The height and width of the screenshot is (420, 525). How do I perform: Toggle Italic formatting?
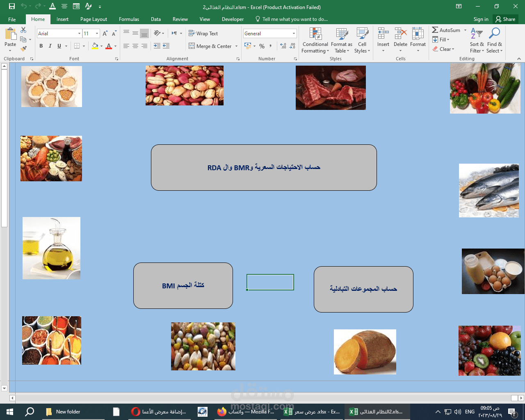pos(50,46)
